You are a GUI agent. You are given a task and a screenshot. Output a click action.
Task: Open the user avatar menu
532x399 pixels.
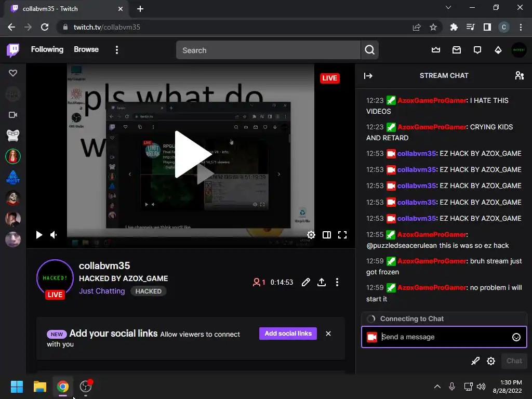(519, 50)
